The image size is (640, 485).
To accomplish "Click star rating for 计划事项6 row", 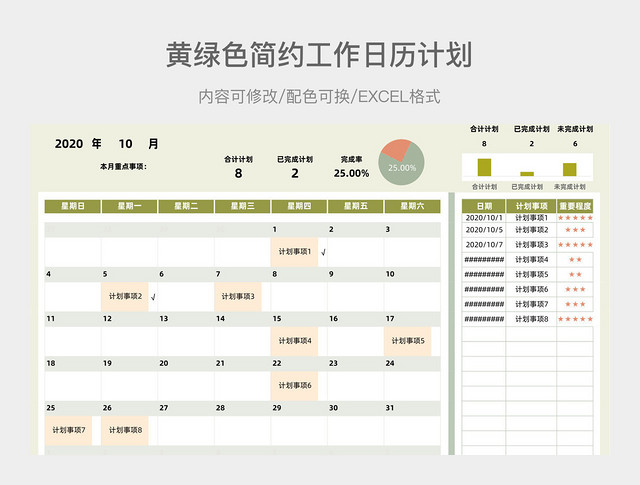I will (x=575, y=289).
